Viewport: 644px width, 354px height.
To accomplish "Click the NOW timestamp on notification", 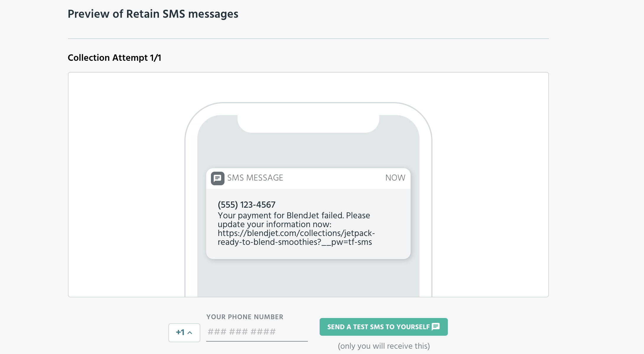I will tap(395, 178).
